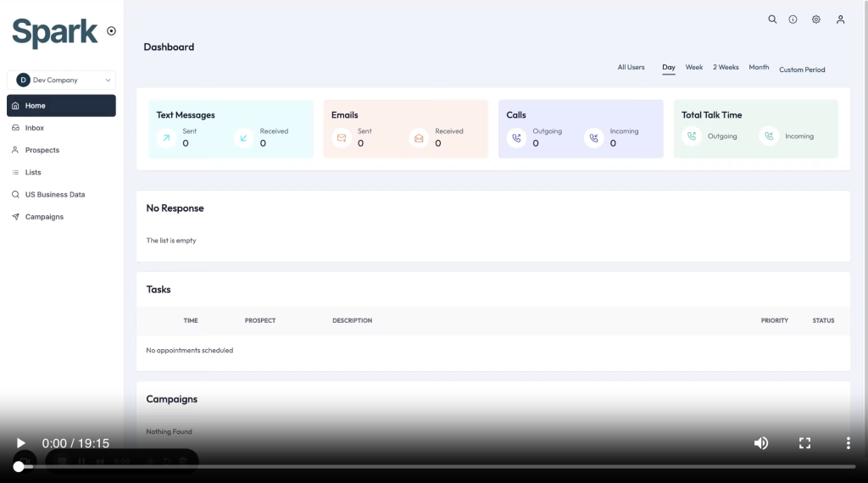Click the user profile icon
The image size is (868, 483).
[840, 19]
